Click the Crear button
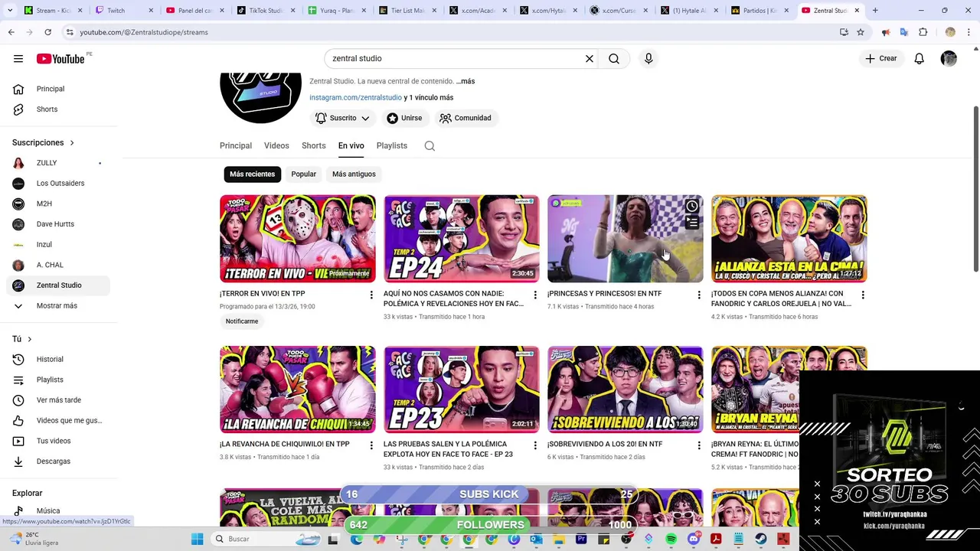Screen dimensions: 980x551 coord(880,59)
